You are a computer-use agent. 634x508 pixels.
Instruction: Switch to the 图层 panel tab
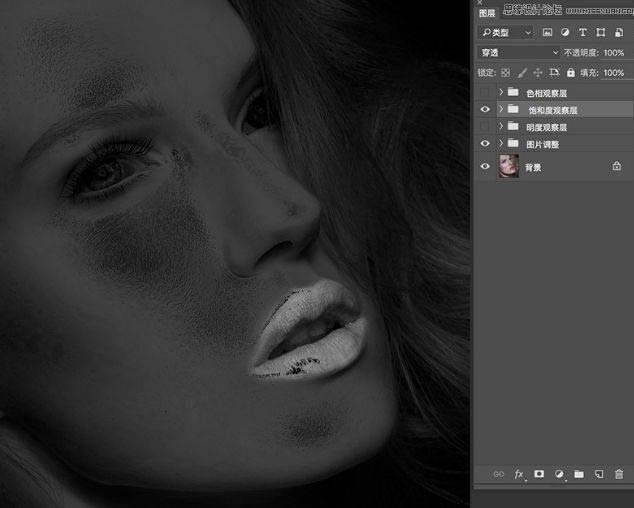pos(487,13)
